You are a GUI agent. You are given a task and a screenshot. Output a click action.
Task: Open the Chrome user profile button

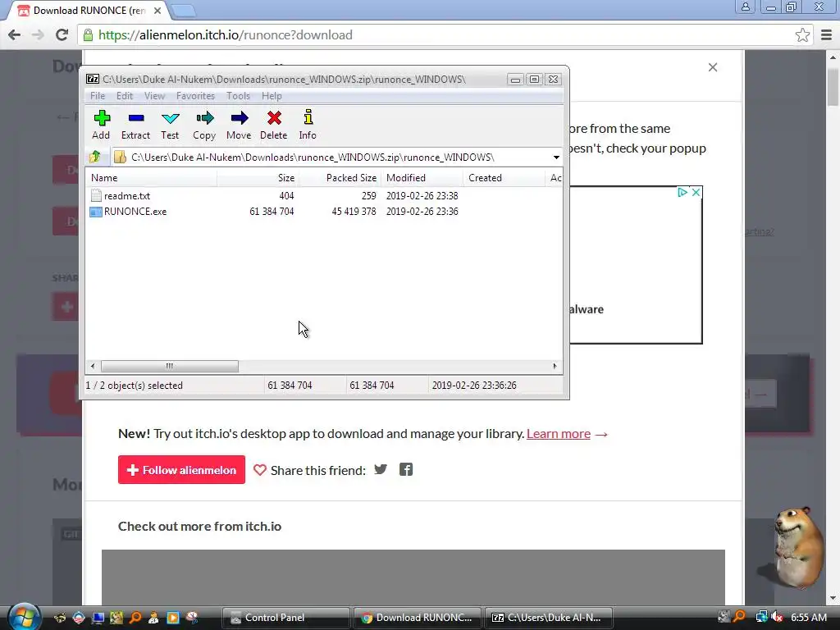[x=745, y=7]
